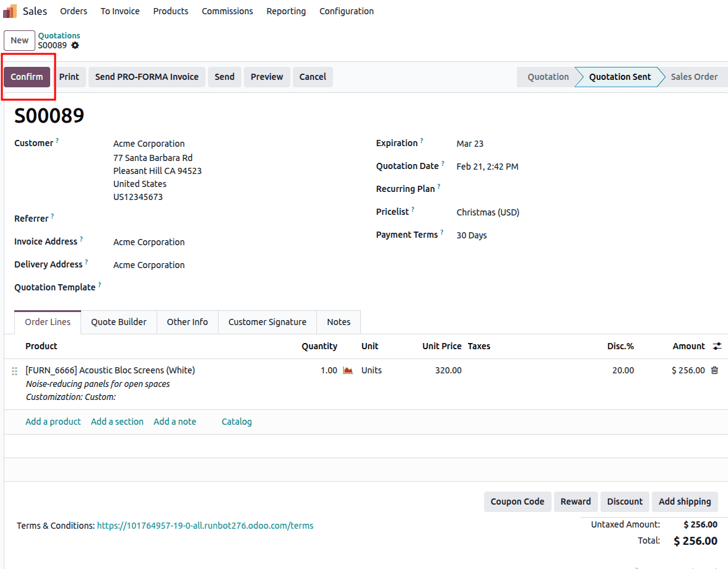Send PRO-FORMA Invoice

[x=147, y=77]
